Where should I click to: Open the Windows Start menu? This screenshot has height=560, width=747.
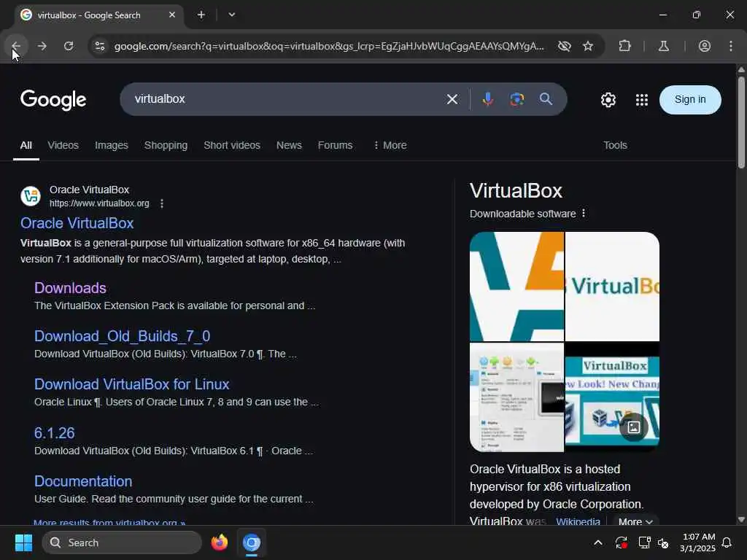click(x=23, y=542)
